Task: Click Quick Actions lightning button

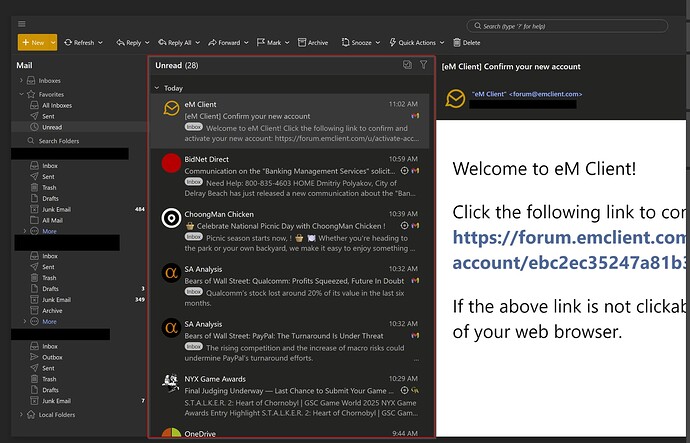Action: tap(412, 43)
